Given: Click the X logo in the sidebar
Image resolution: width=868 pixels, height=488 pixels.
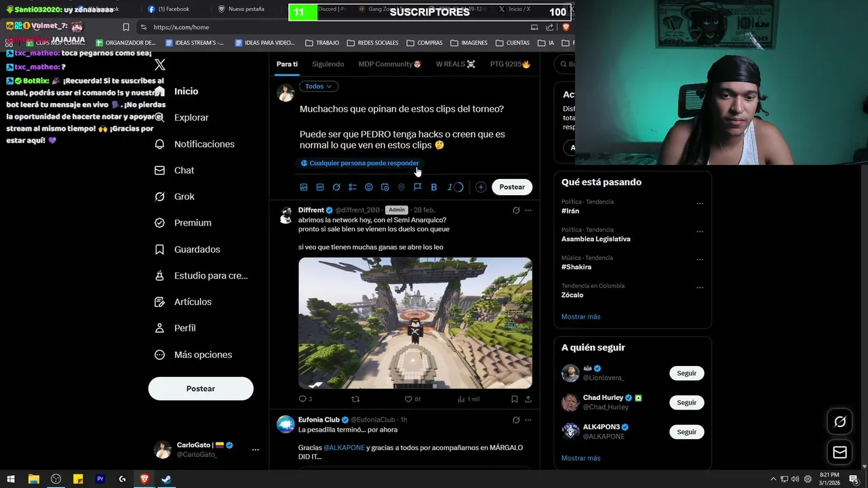Looking at the screenshot, I should coord(160,65).
